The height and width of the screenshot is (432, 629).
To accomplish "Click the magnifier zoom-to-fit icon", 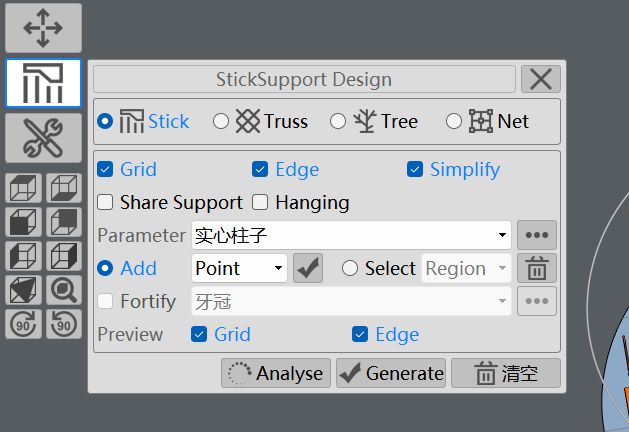I will (x=63, y=290).
